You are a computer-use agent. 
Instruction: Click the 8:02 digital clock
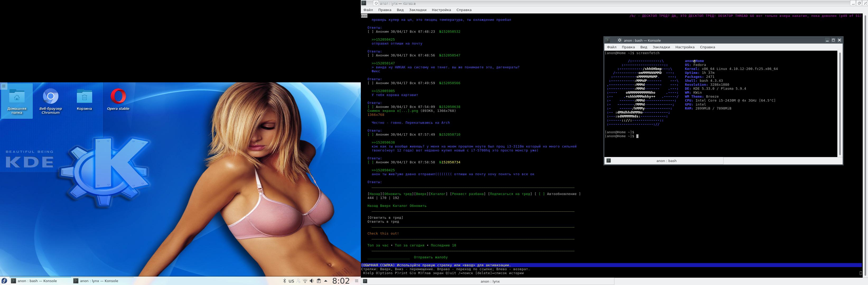click(341, 281)
